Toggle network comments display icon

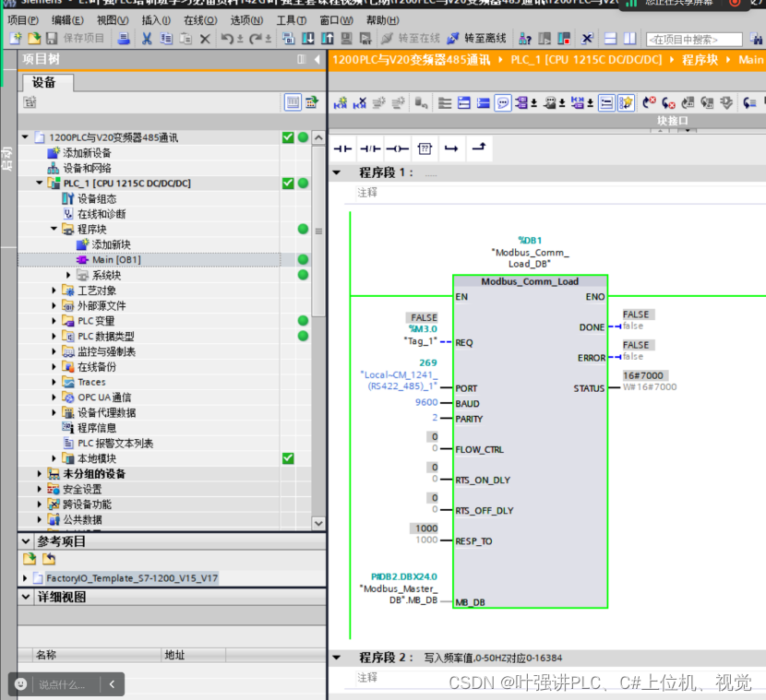pos(503,103)
